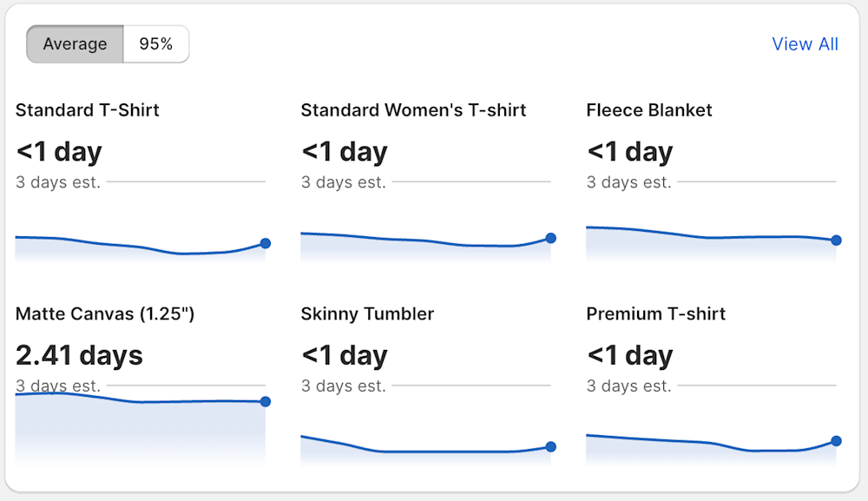Click the Fleece Blanket chart endpoint dot
868x501 pixels.
[x=836, y=241]
